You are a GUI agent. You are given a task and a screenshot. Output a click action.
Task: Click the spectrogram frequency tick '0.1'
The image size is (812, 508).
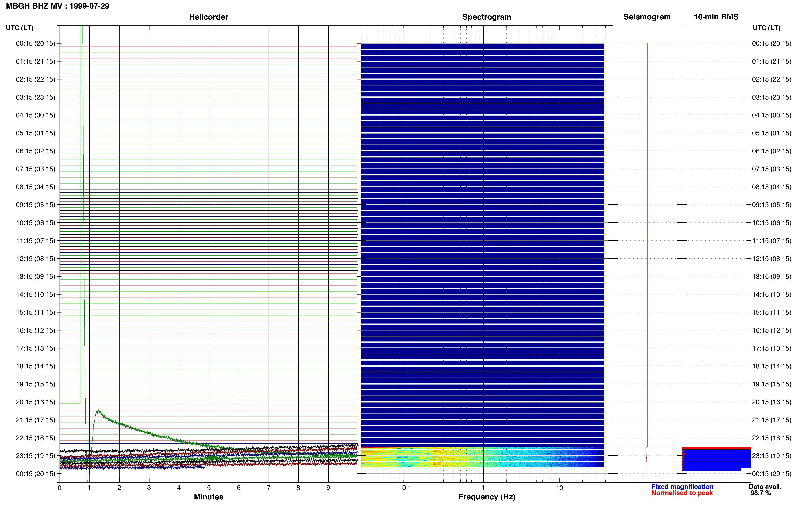point(407,487)
